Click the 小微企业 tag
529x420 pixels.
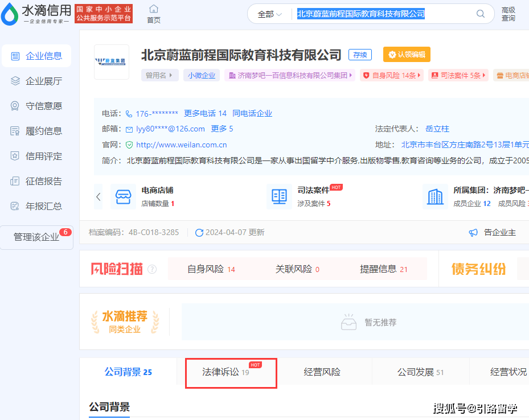tap(202, 75)
